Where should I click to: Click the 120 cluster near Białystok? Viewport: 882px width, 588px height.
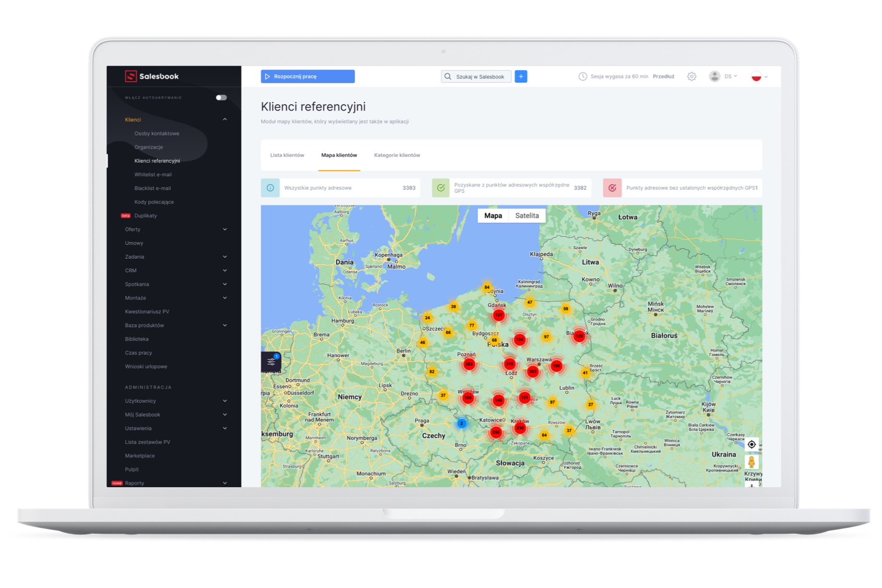(579, 336)
